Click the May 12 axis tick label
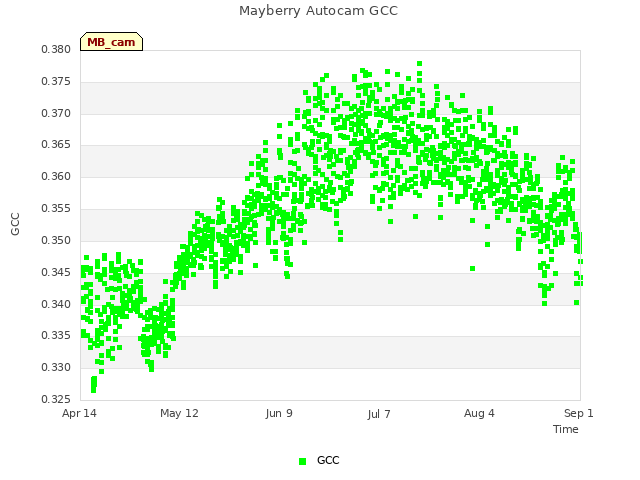The width and height of the screenshot is (640, 480). pos(179,413)
